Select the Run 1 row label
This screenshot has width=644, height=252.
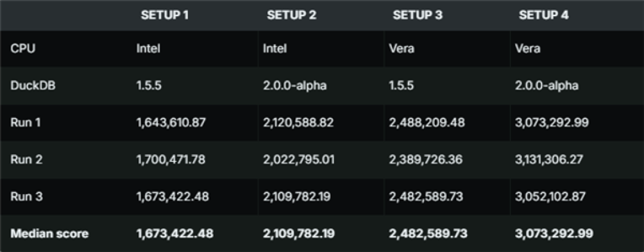click(26, 122)
